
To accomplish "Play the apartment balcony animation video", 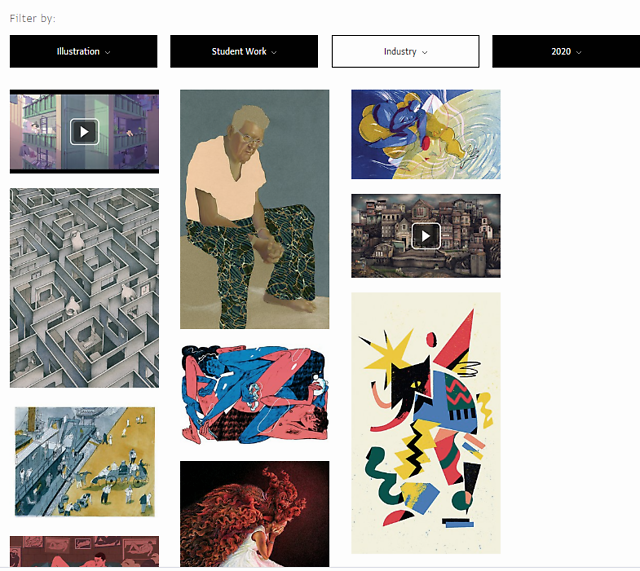I will pos(84,132).
